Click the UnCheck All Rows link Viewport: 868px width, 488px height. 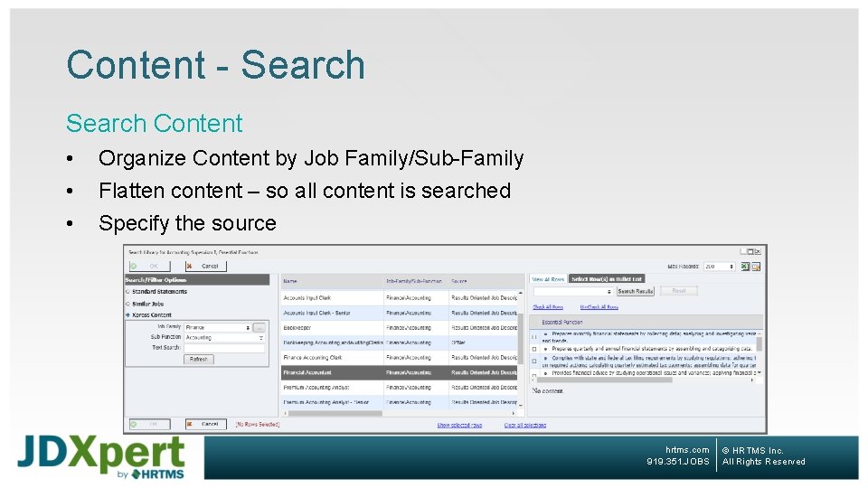(599, 307)
